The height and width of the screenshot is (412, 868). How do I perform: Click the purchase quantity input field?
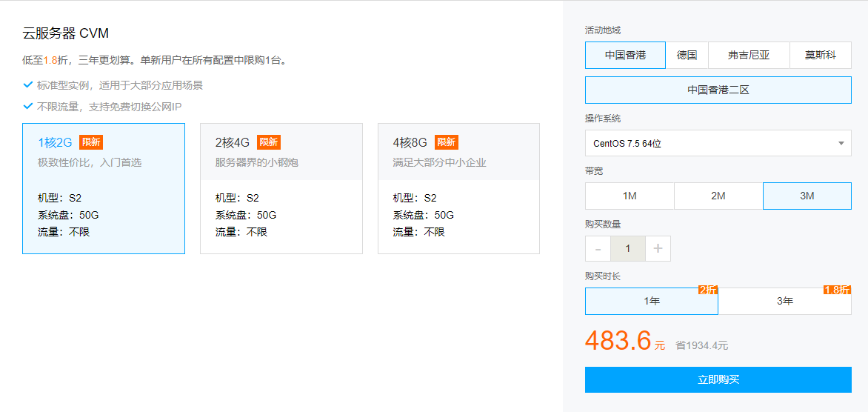pyautogui.click(x=628, y=249)
